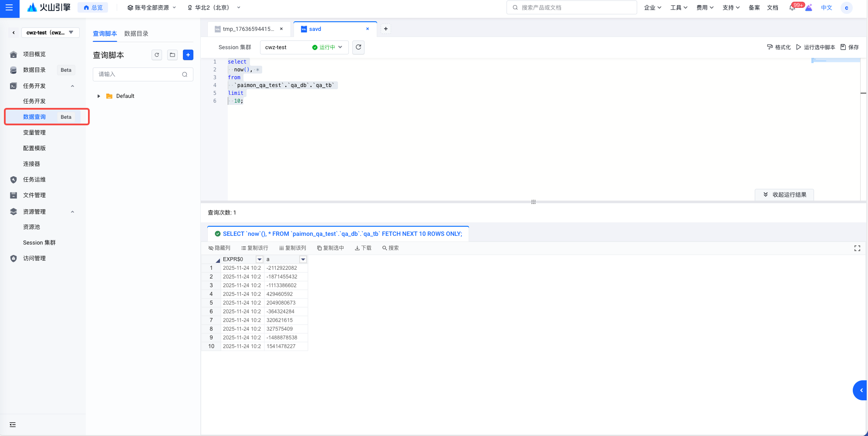Collapse the run results panel
The width and height of the screenshot is (868, 436).
(x=784, y=195)
